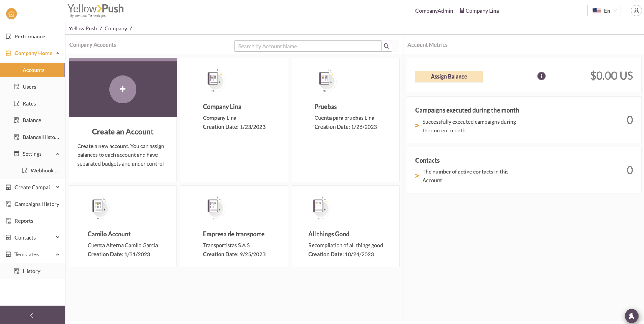Expand the Create Campaign menu

point(58,187)
